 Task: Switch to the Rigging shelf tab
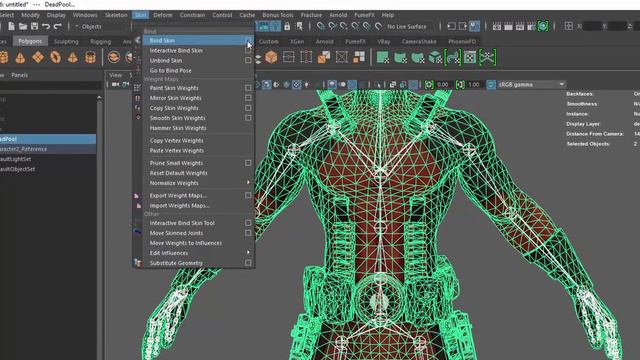click(x=100, y=42)
